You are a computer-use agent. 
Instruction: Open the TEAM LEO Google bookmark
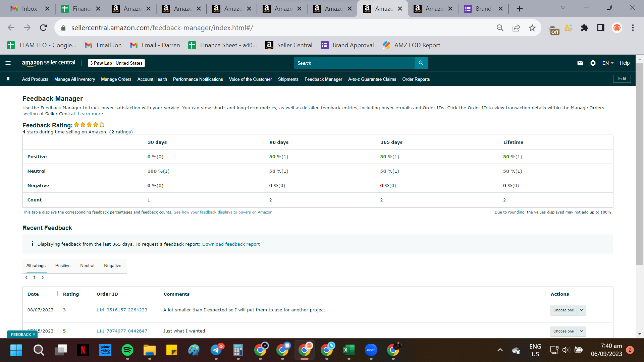tap(42, 45)
